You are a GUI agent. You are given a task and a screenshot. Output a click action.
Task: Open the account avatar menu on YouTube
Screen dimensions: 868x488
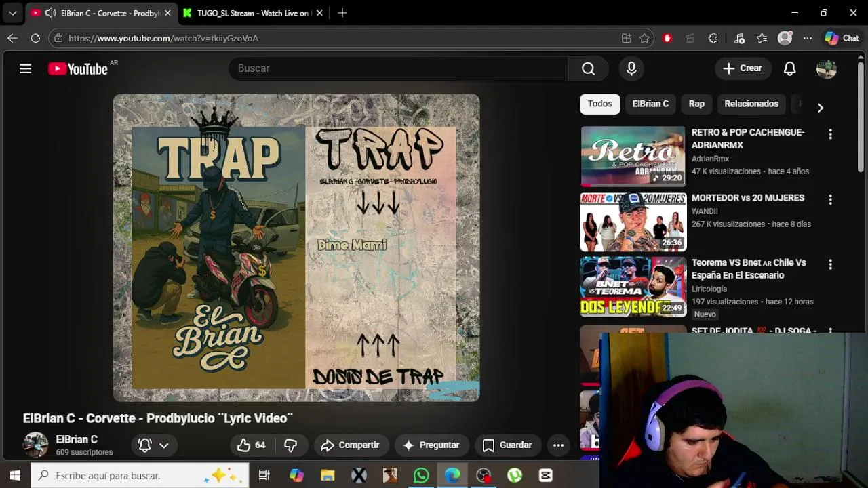pyautogui.click(x=826, y=68)
